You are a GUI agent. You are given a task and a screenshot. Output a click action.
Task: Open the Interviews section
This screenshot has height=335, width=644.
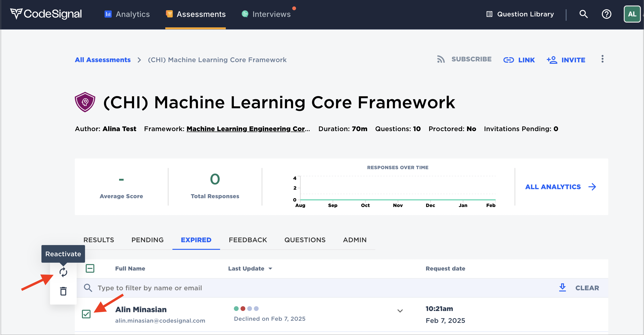pos(266,14)
